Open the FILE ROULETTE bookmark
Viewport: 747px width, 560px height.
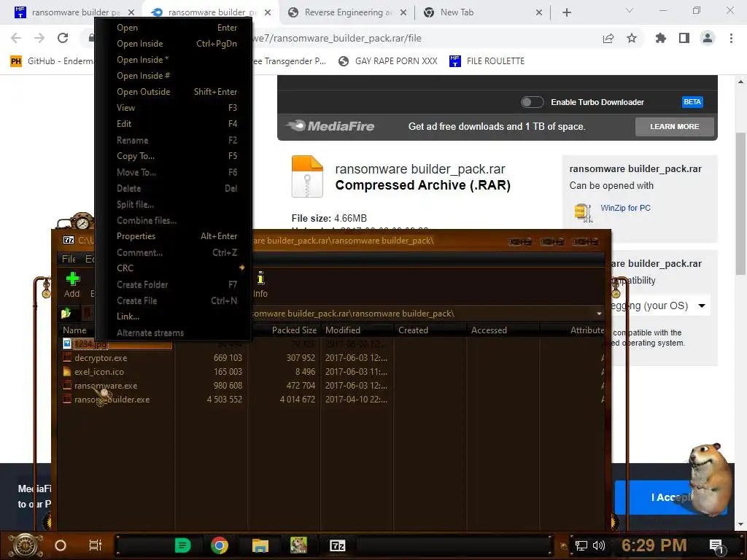click(x=487, y=61)
